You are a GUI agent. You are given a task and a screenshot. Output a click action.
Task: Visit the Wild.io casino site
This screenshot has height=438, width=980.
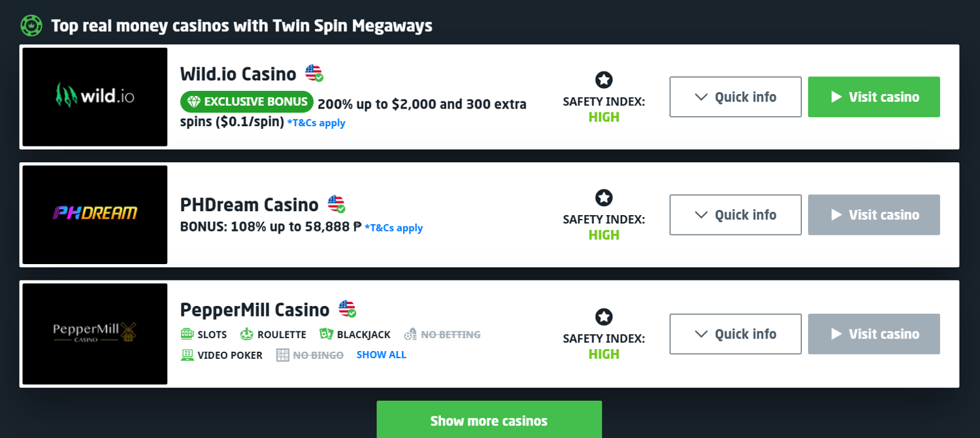(874, 97)
